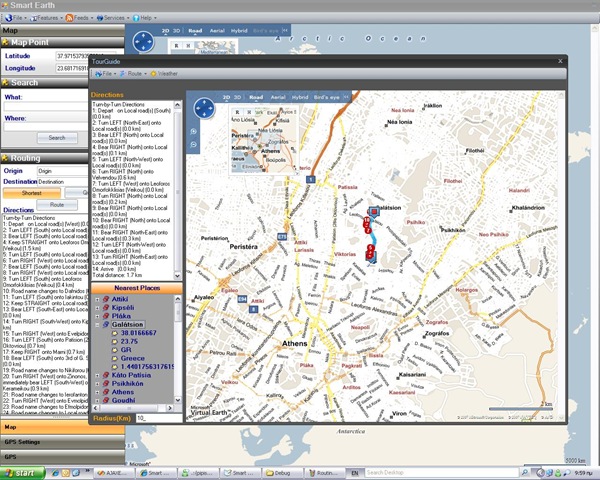Zoom in on the TourGuide map

[194, 132]
